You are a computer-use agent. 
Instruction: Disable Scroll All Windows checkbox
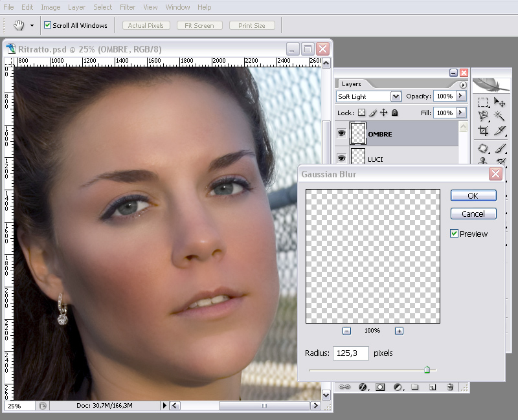click(47, 25)
